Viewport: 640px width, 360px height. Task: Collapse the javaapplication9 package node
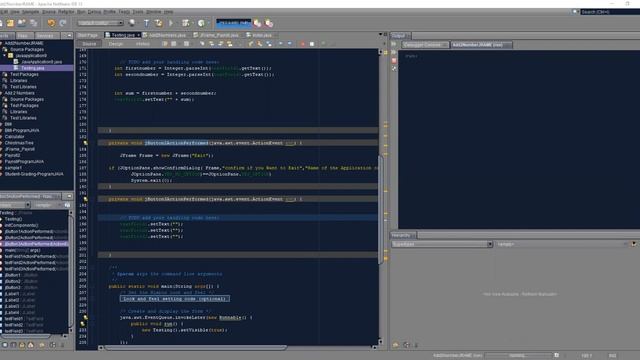tap(5, 56)
